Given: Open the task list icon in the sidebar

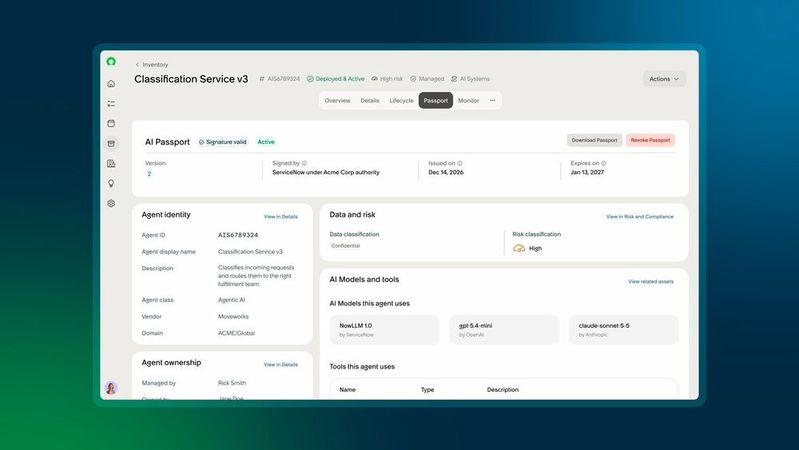Looking at the screenshot, I should pos(111,103).
